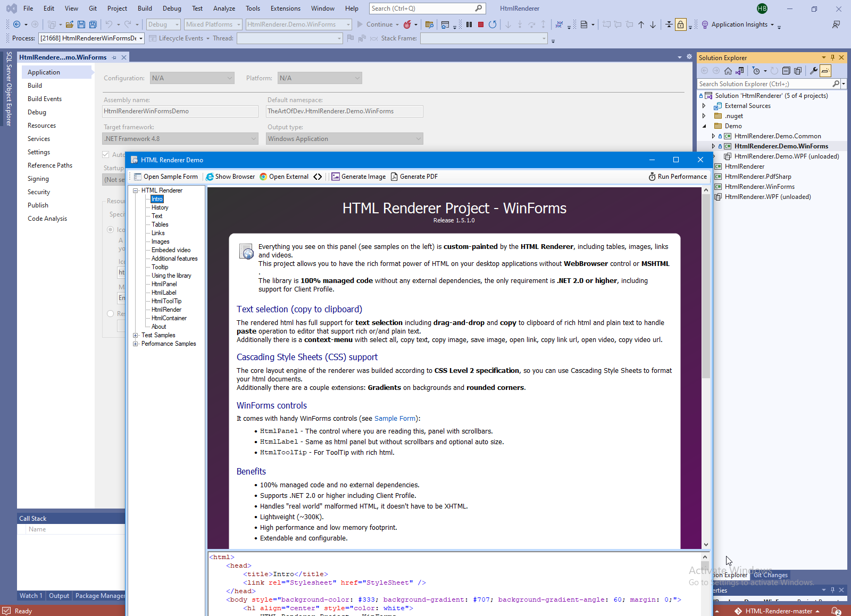Switch to the Output tab

[59, 596]
